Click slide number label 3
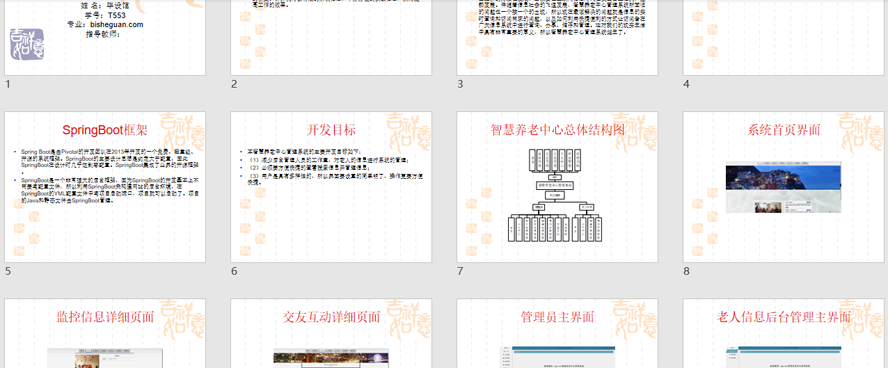The height and width of the screenshot is (368, 888). pyautogui.click(x=460, y=84)
